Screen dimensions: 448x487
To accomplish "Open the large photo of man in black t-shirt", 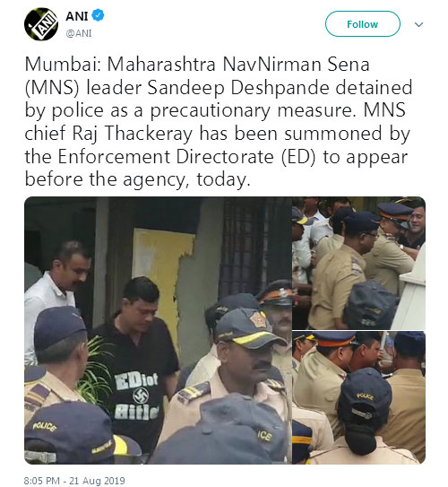I will click(158, 330).
